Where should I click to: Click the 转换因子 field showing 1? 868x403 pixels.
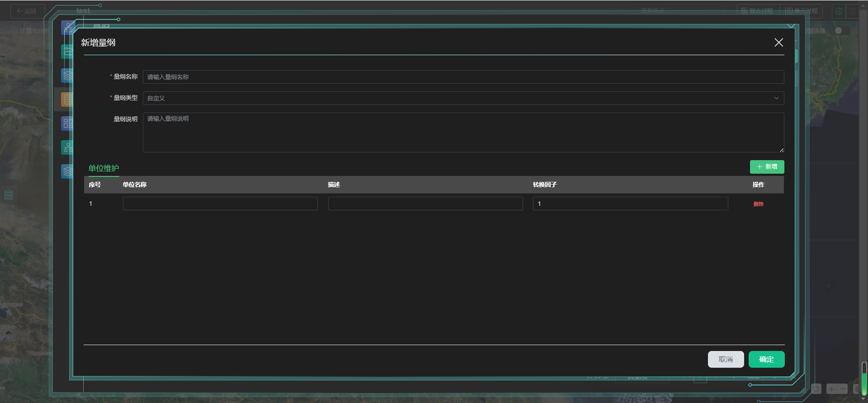(x=630, y=204)
